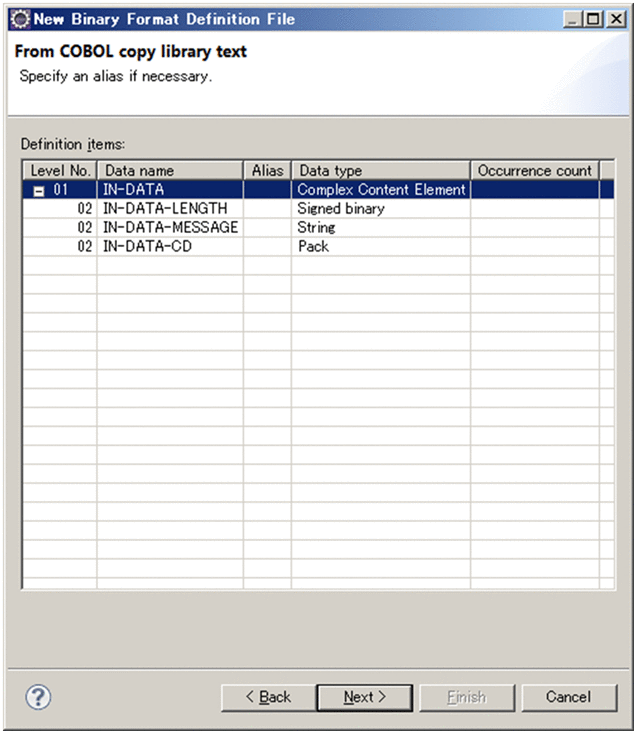Select the Alias column header

click(x=268, y=170)
